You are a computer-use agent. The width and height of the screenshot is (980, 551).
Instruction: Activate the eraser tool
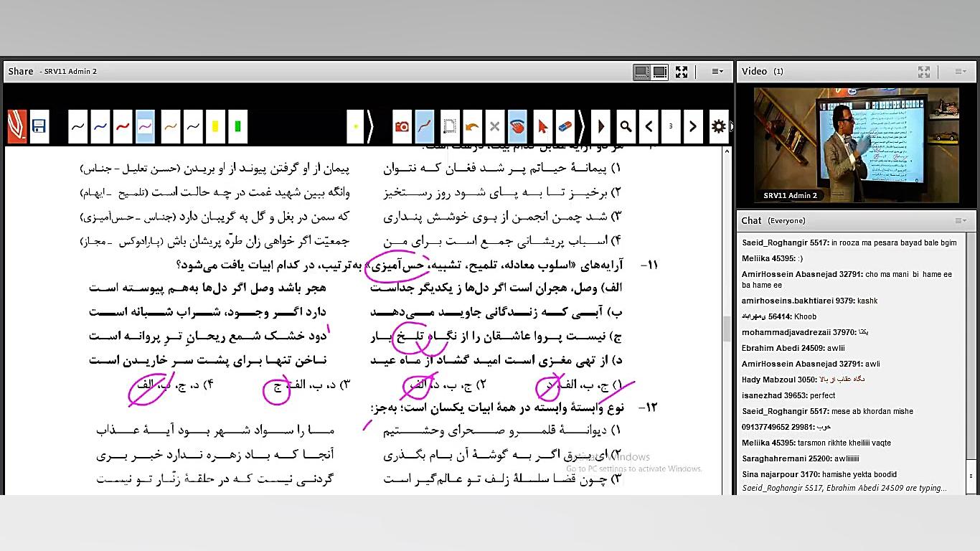point(565,126)
